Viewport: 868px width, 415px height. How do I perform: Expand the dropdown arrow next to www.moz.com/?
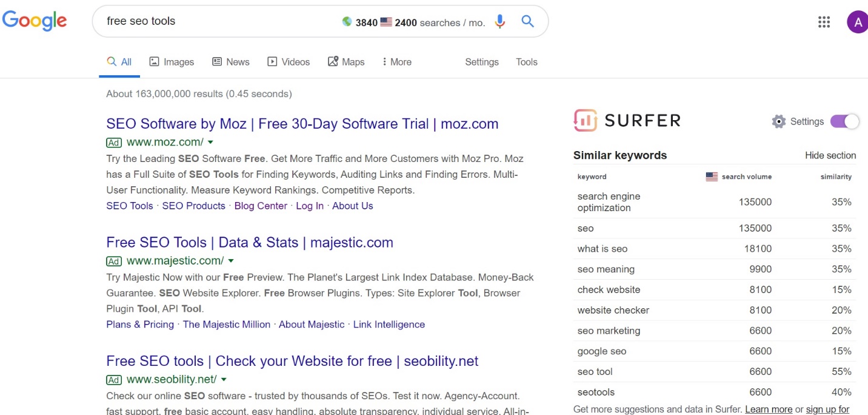(210, 143)
